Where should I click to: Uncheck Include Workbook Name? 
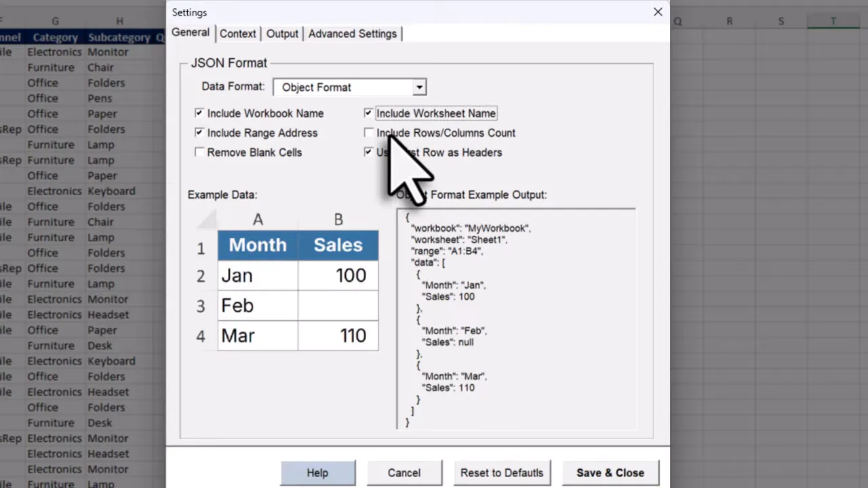199,113
